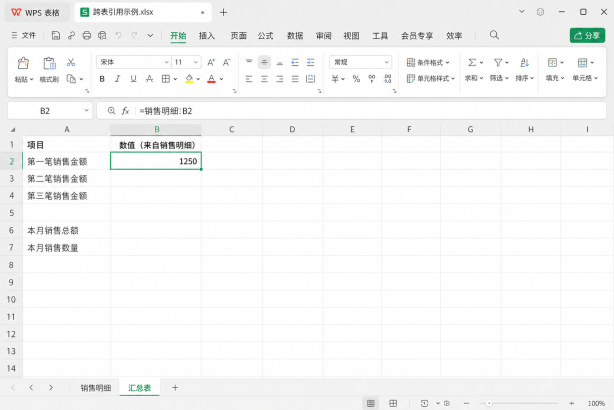
Task: Align text left
Action: click(249, 79)
